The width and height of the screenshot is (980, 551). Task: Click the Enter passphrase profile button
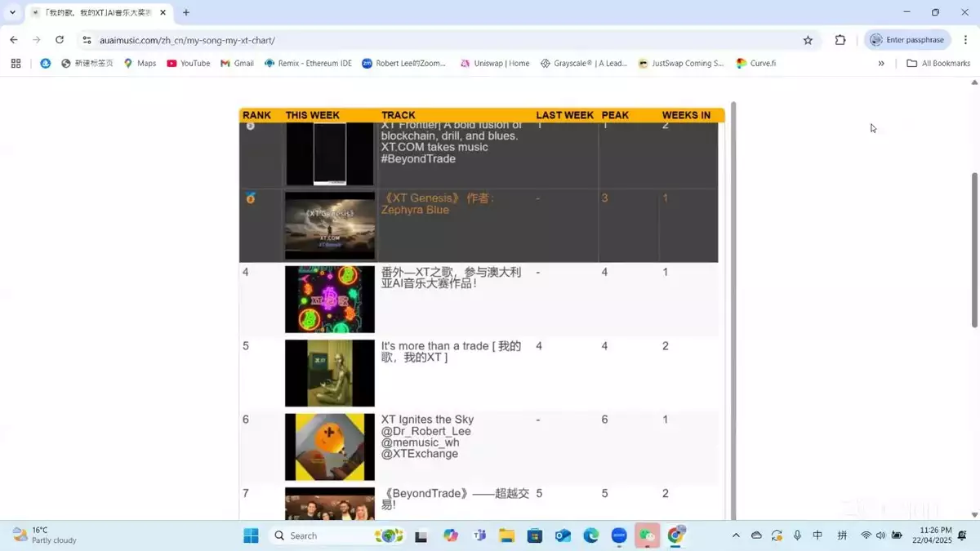click(x=907, y=40)
